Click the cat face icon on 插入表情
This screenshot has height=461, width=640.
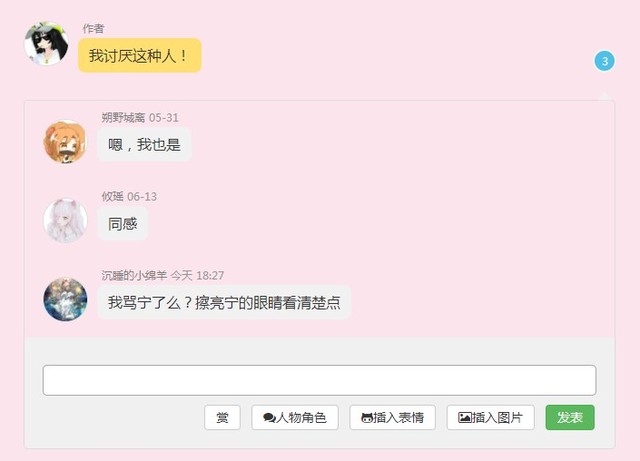[367, 418]
